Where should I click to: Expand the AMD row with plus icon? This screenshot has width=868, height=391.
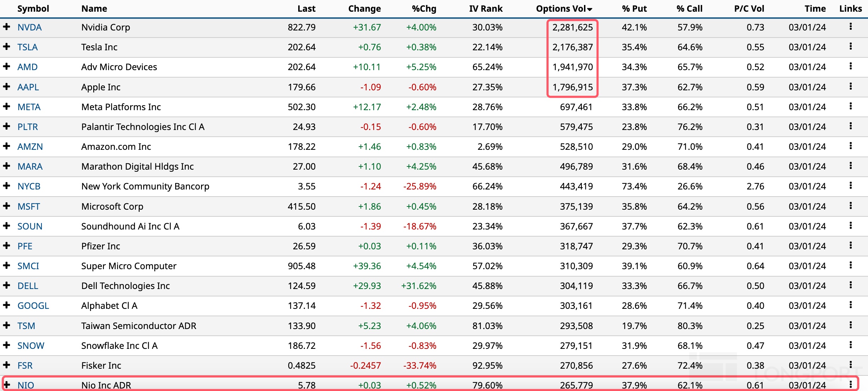point(6,66)
